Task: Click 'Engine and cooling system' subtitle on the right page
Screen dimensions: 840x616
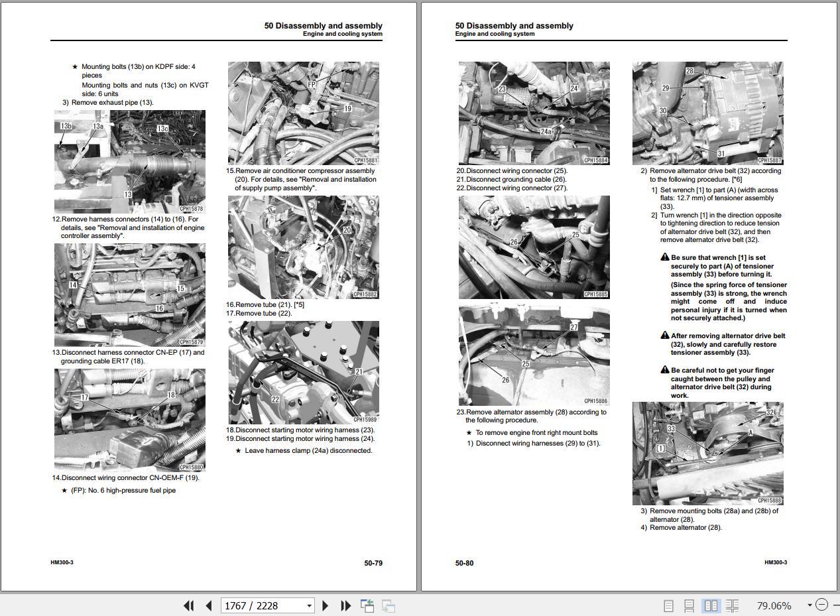Action: pyautogui.click(x=495, y=34)
